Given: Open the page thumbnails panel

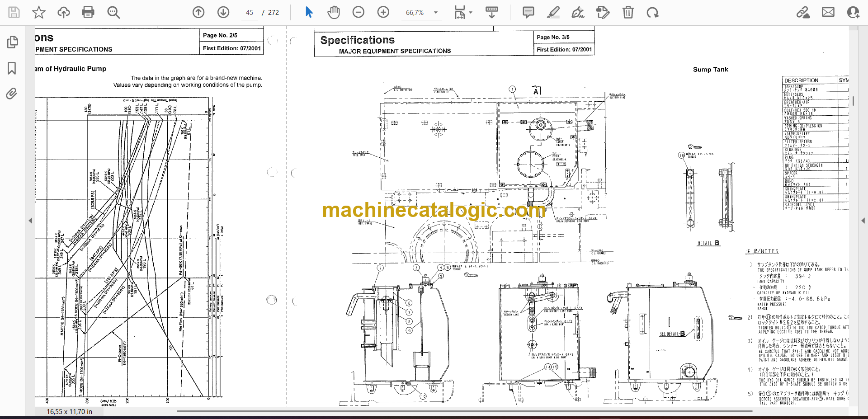Looking at the screenshot, I should tap(12, 42).
